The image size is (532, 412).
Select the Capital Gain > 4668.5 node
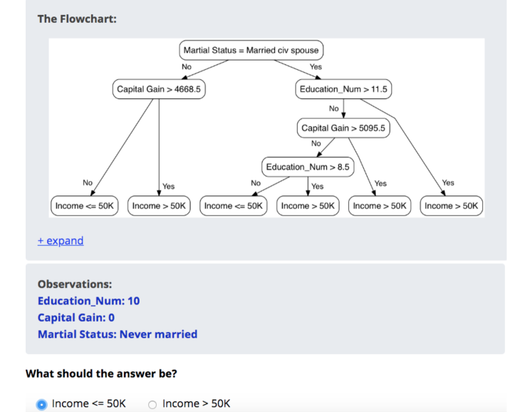pos(160,89)
